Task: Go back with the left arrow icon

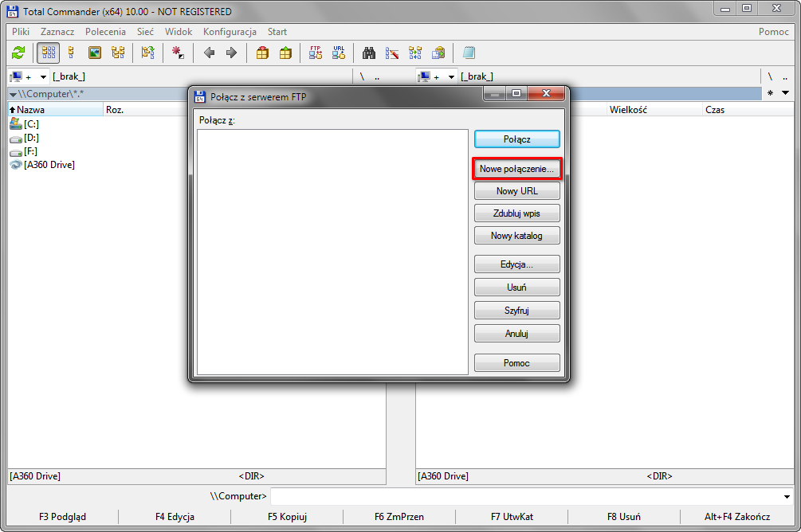Action: tap(209, 53)
